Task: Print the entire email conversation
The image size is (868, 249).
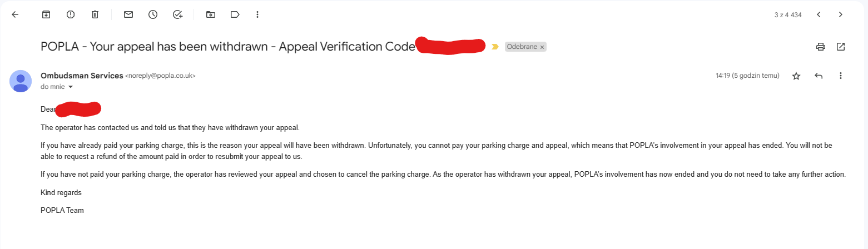Action: click(821, 47)
